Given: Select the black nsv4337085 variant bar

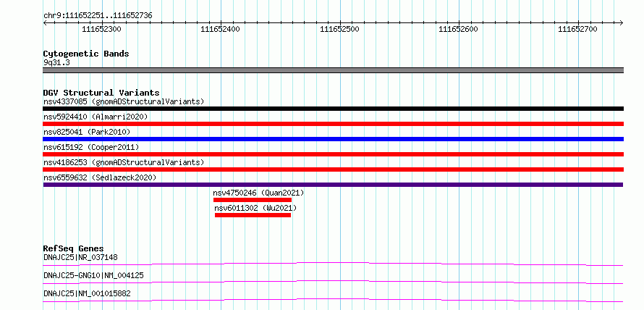Looking at the screenshot, I should [x=333, y=109].
